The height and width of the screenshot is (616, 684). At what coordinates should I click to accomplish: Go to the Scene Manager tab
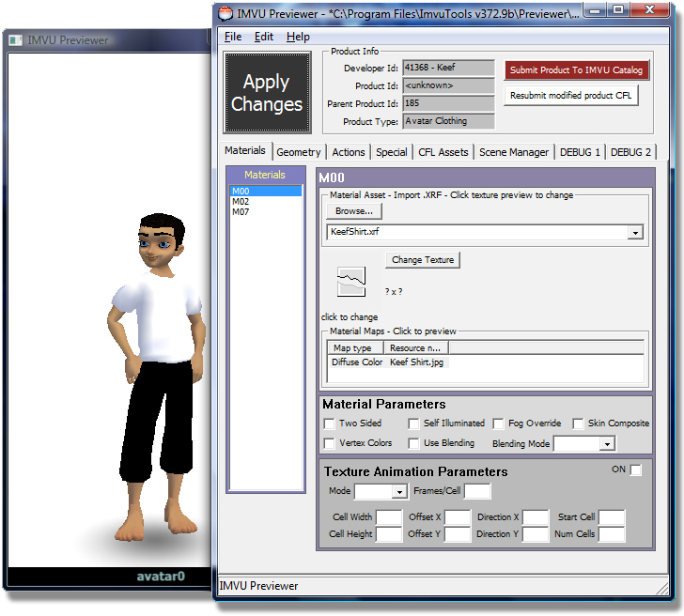tap(514, 152)
